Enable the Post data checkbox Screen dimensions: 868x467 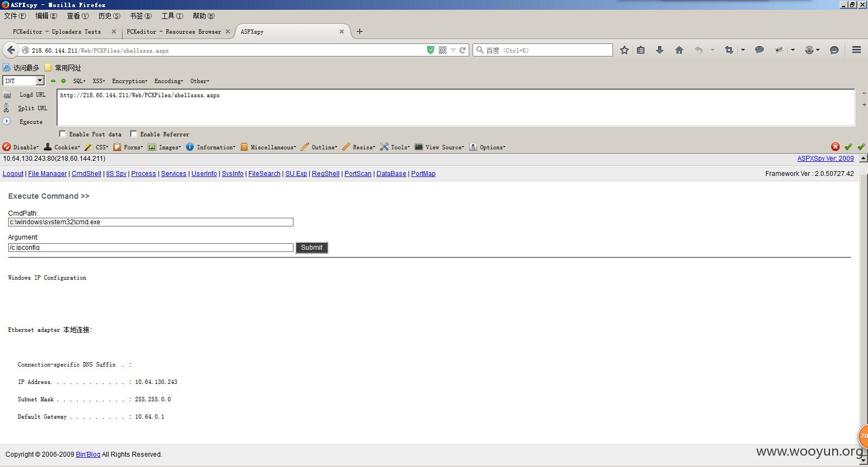tap(62, 134)
